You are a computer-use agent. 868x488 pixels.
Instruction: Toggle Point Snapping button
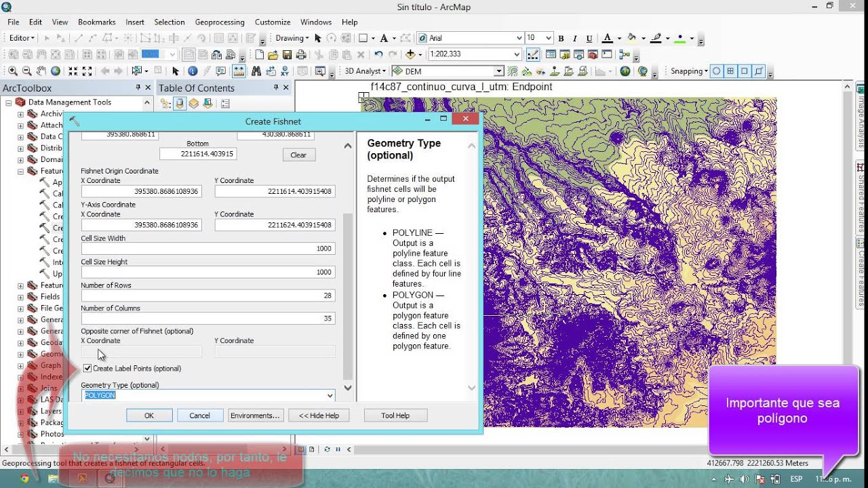[716, 70]
